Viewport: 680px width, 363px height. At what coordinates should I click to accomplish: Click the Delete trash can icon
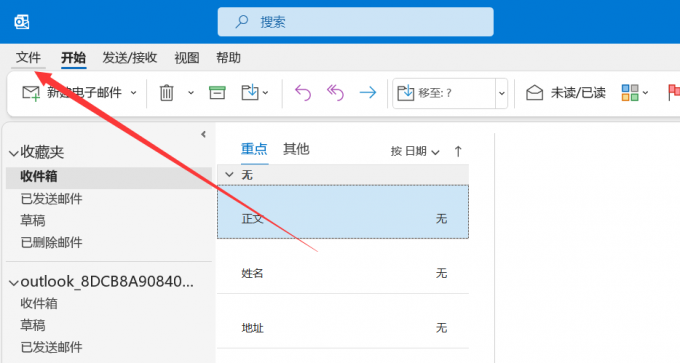point(167,93)
